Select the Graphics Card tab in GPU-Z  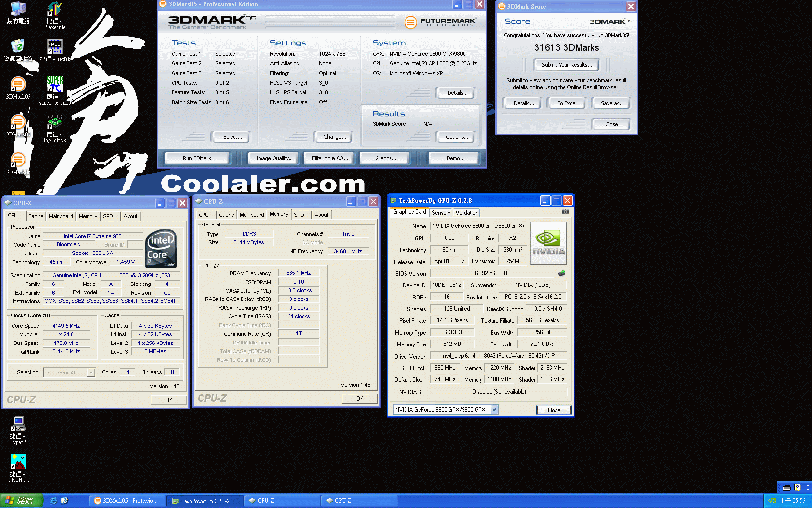point(409,212)
